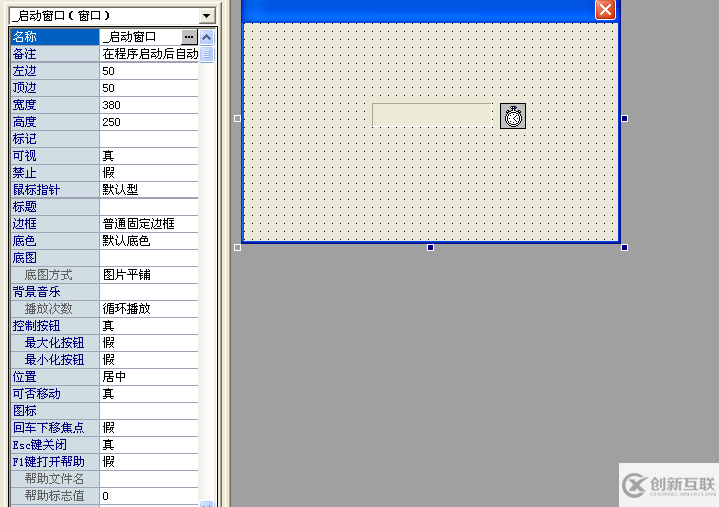
Task: Click the empty 图标 value field
Action: [x=149, y=411]
